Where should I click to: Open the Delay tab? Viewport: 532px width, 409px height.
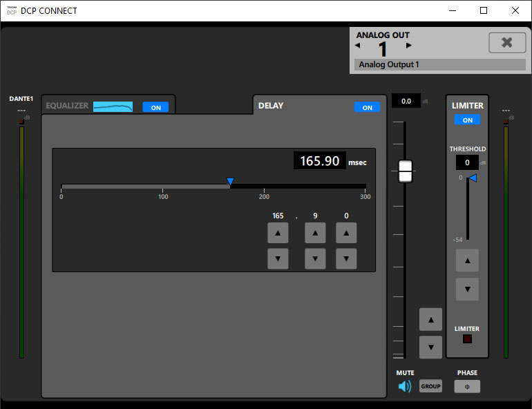click(271, 106)
